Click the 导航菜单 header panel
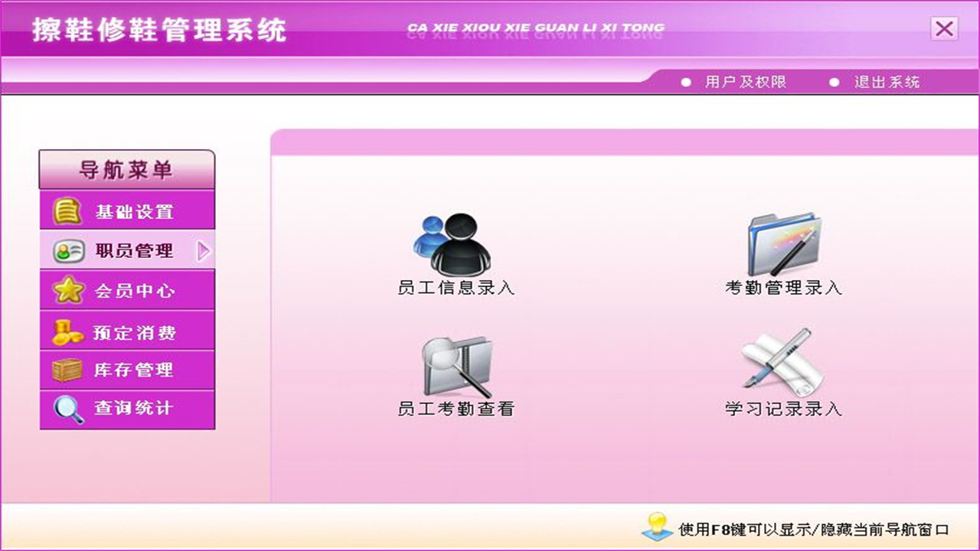 (126, 169)
